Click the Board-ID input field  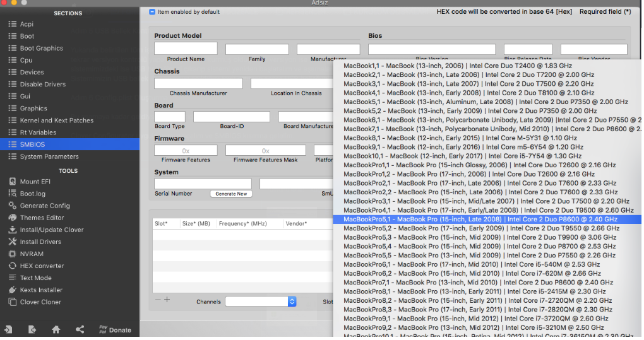pyautogui.click(x=232, y=117)
